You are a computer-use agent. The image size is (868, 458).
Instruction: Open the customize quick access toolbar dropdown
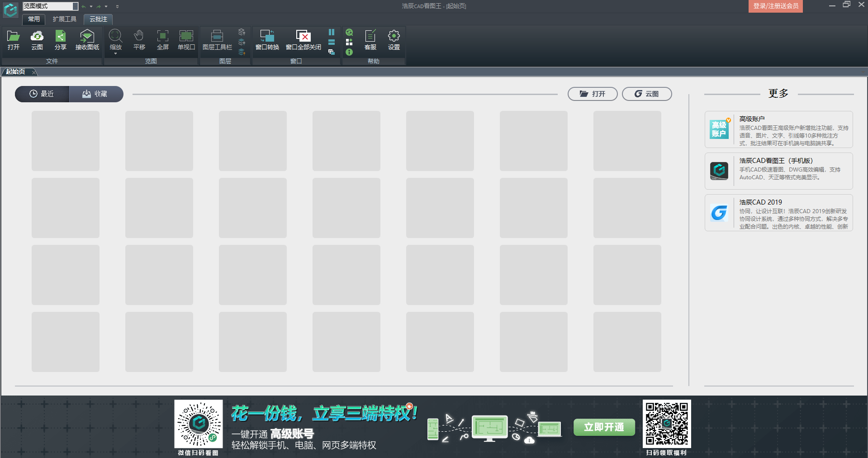[x=117, y=6]
